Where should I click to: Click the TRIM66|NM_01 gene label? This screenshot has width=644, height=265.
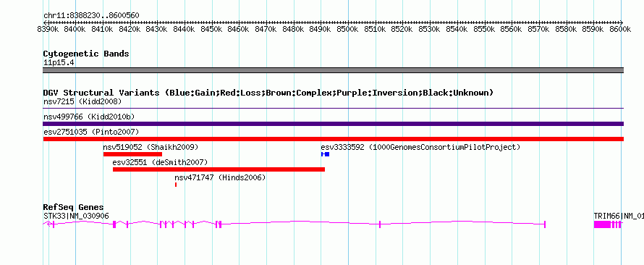point(619,216)
